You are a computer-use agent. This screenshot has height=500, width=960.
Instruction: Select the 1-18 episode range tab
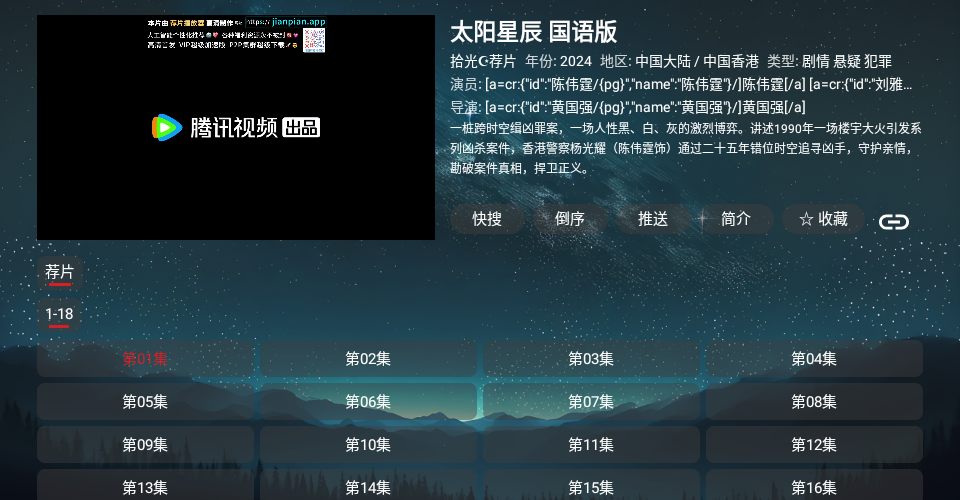coord(59,314)
